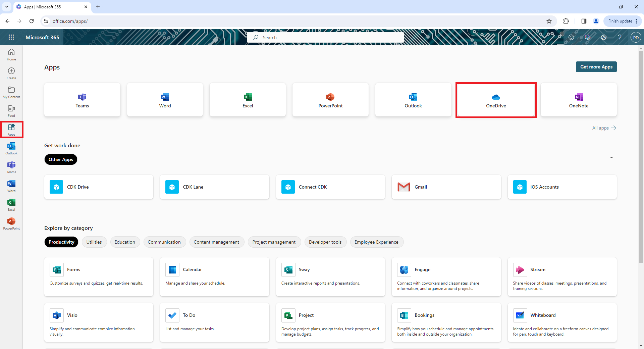Open the Calendar app card
The height and width of the screenshot is (349, 644).
215,277
